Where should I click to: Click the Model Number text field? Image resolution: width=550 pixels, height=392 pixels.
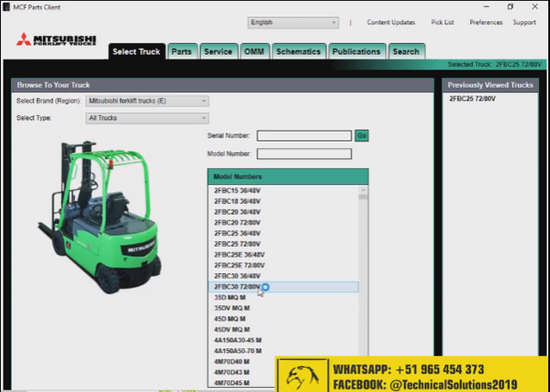coord(304,154)
